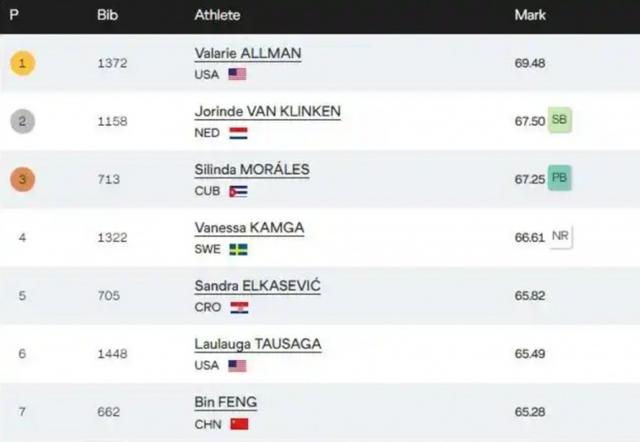Image resolution: width=640 pixels, height=442 pixels.
Task: Click the bronze third-place medal icon
Action: [x=22, y=179]
